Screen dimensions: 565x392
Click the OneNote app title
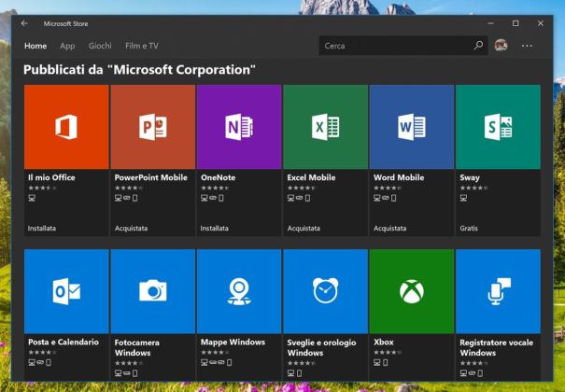[x=218, y=177]
